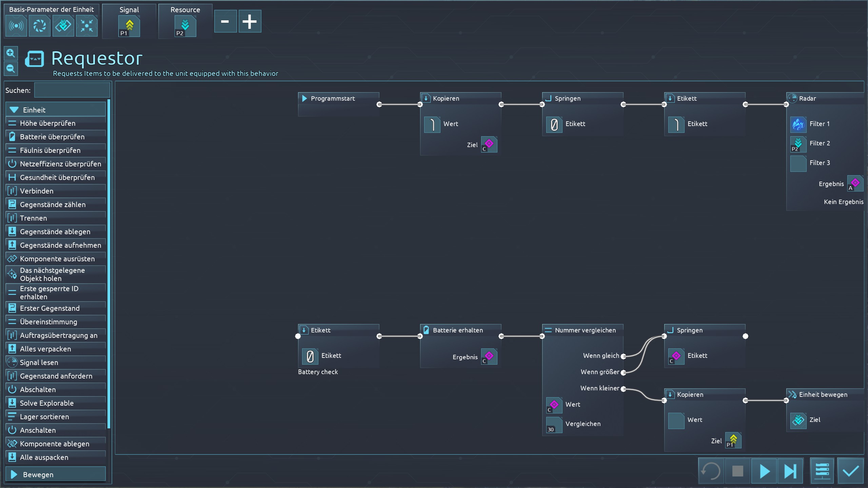Click the step forward button
This screenshot has height=488, width=868.
click(790, 471)
